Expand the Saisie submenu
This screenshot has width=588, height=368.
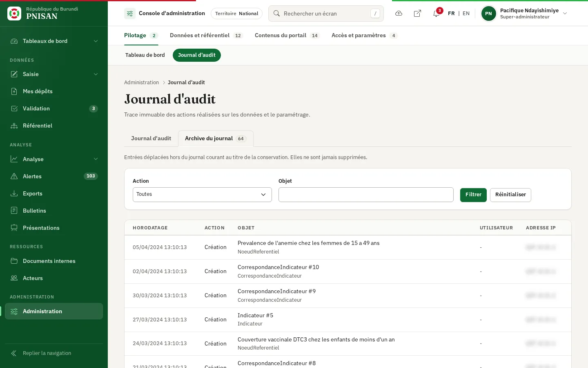pyautogui.click(x=54, y=74)
